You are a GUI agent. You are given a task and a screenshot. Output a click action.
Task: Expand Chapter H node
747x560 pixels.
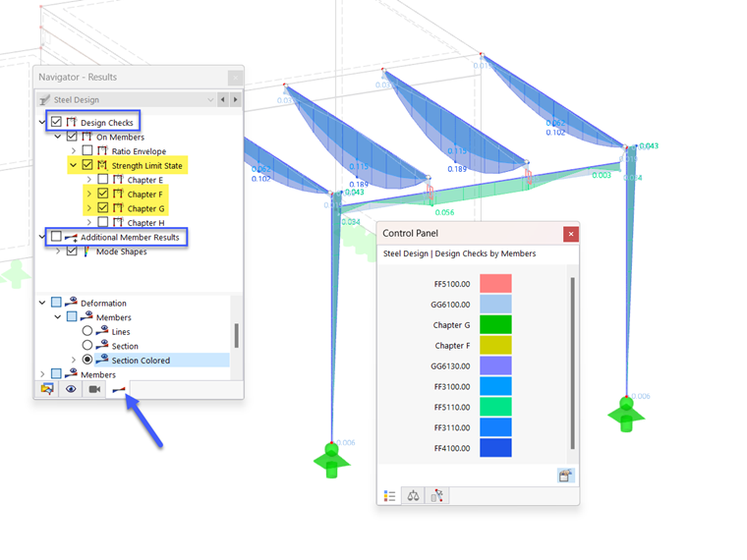tap(89, 222)
